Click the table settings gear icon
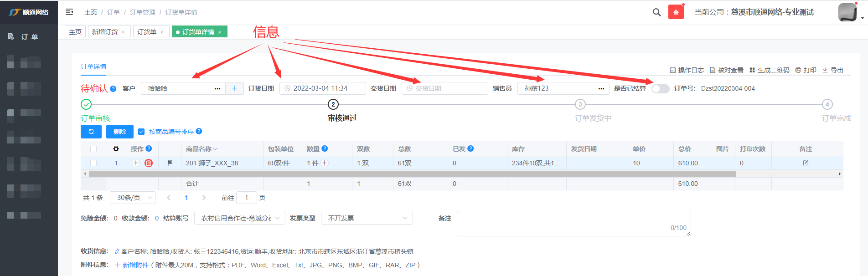868x276 pixels. [116, 149]
